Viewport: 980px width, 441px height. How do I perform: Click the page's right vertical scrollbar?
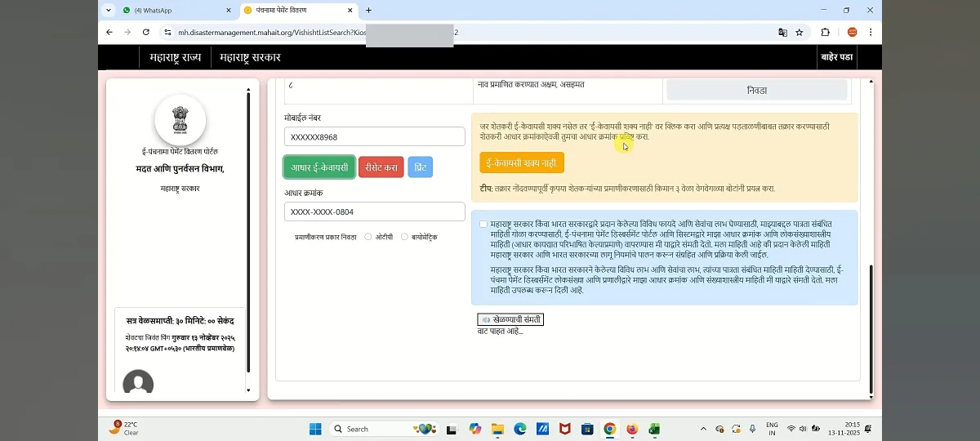coord(871,327)
